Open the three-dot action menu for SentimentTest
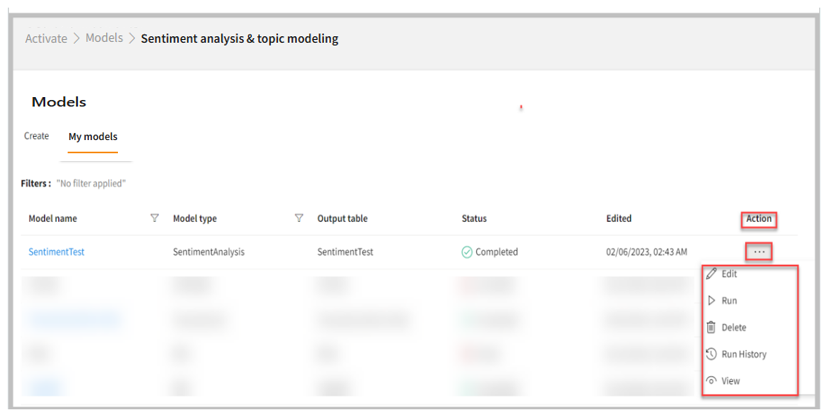Screen dimensions: 832x418 click(759, 252)
